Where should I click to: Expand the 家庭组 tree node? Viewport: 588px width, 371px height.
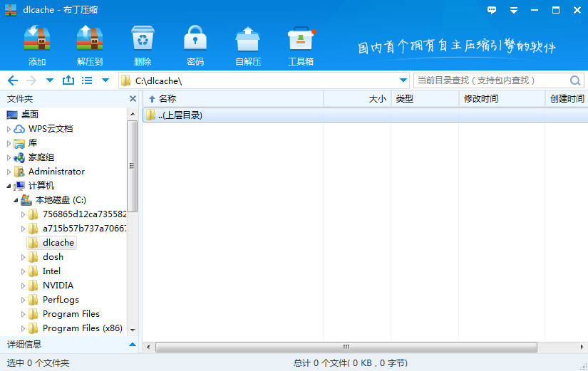[x=9, y=157]
